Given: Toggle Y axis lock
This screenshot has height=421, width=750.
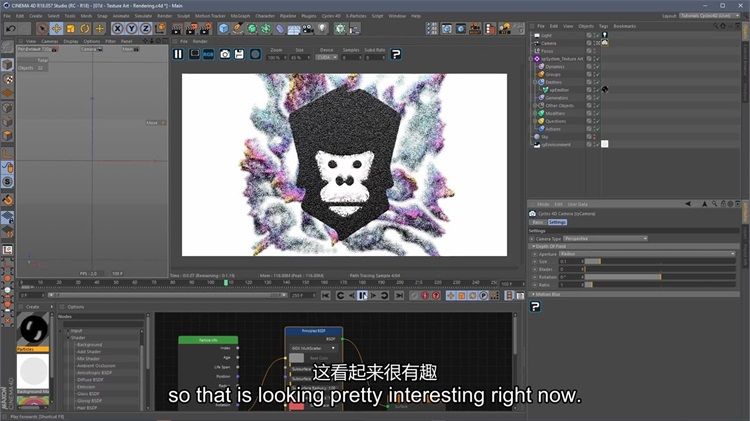Looking at the screenshot, I should (x=132, y=29).
